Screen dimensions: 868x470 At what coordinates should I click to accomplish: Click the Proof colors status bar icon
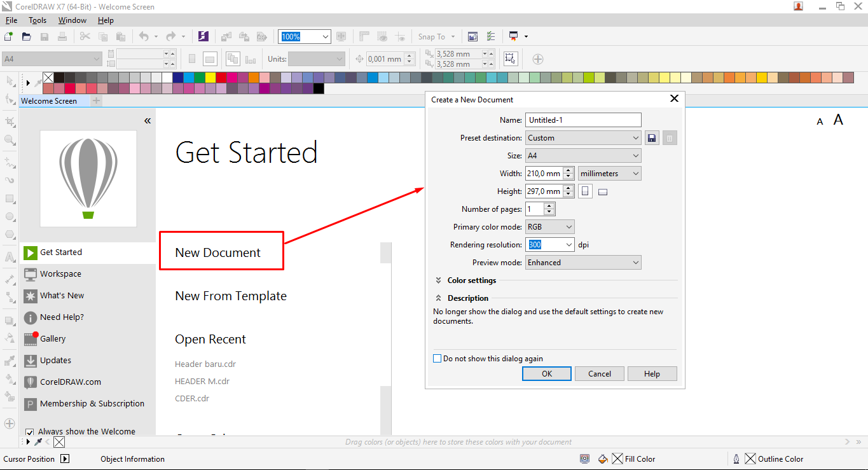pos(585,459)
